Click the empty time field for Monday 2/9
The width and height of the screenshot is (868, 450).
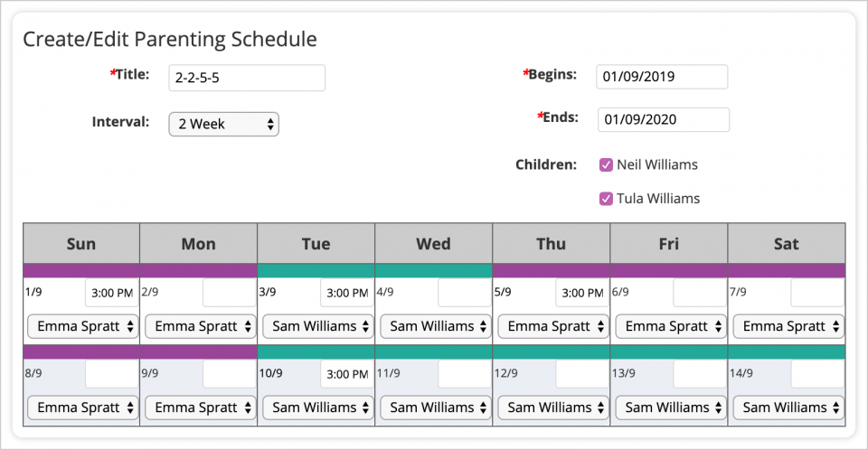pos(229,293)
